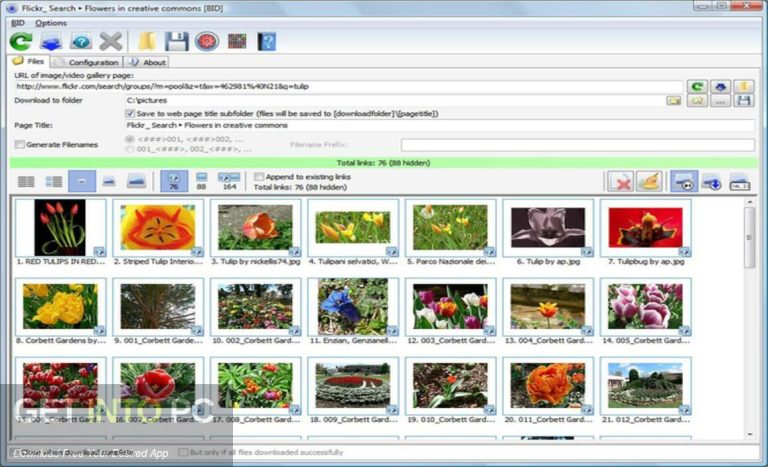Select thumbnail 11 Enzian blue flower

[353, 307]
